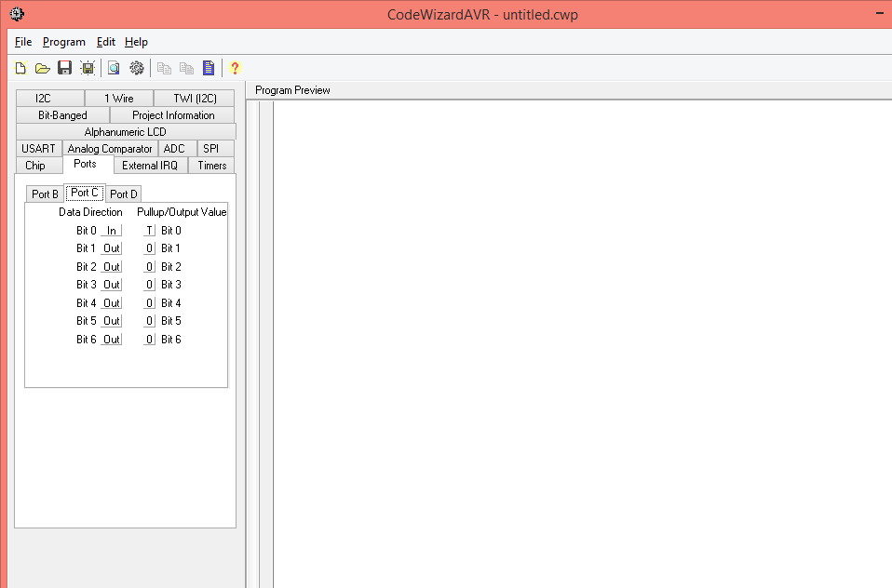Toggle Bit 2 data direction Out

[112, 267]
